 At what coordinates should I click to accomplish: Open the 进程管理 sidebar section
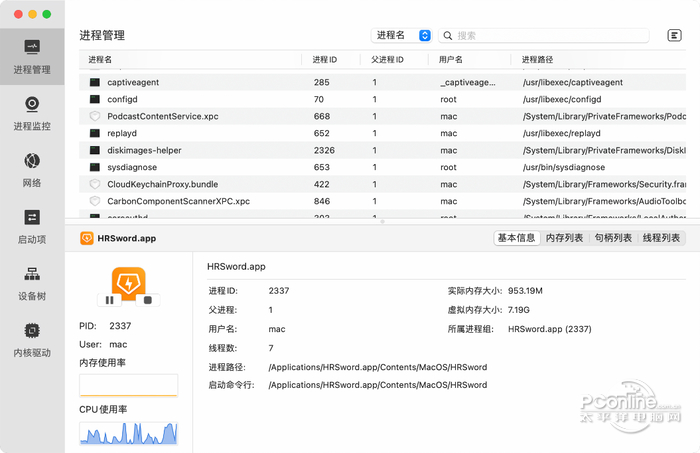[32, 57]
